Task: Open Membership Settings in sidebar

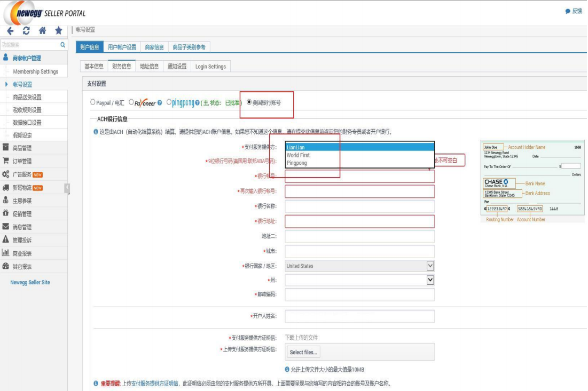Action: point(36,71)
